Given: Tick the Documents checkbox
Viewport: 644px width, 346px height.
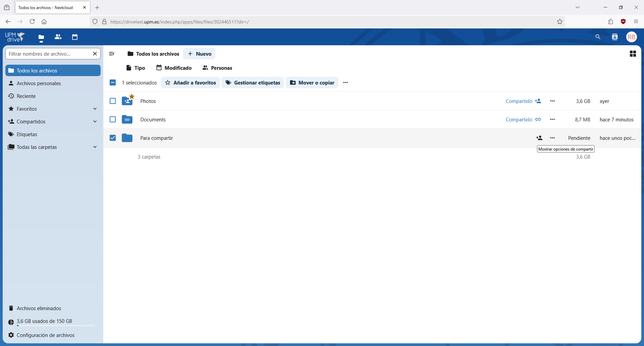Looking at the screenshot, I should click(113, 119).
